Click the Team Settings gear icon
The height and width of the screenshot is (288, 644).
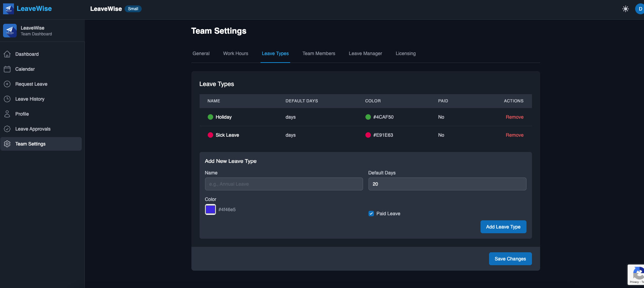click(x=7, y=144)
